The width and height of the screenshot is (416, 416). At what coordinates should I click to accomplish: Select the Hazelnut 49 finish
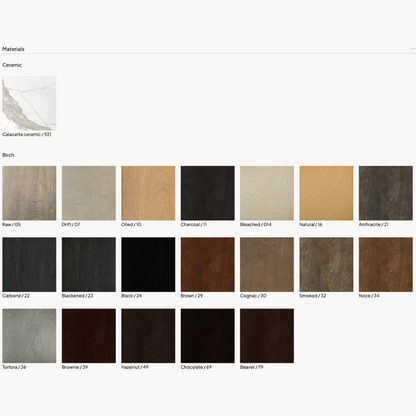tap(148, 336)
